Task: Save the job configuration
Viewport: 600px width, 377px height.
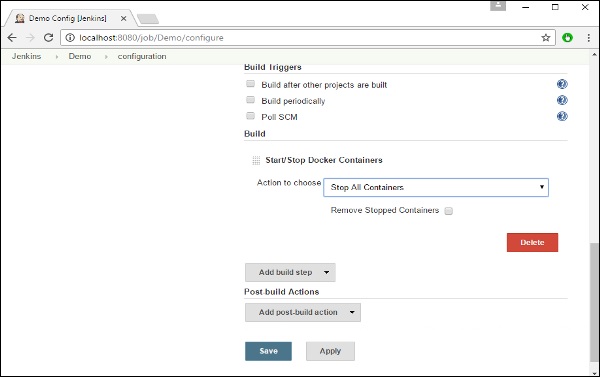Action: [x=268, y=351]
